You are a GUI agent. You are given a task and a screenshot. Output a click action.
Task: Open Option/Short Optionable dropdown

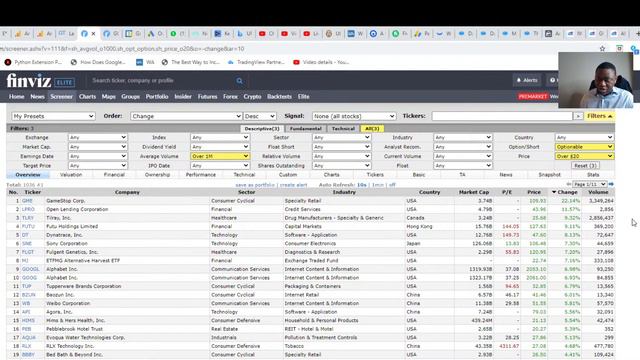point(584,147)
